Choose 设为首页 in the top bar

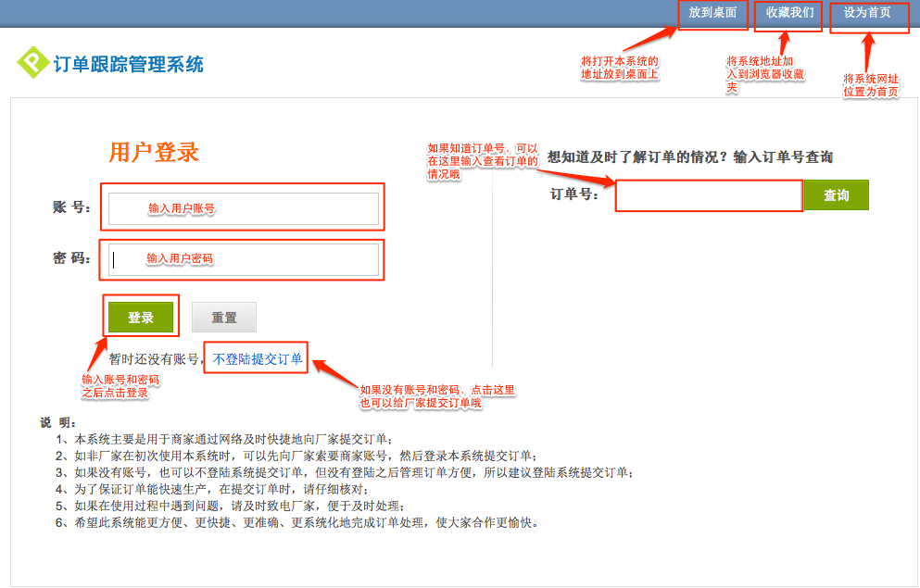pyautogui.click(x=867, y=13)
